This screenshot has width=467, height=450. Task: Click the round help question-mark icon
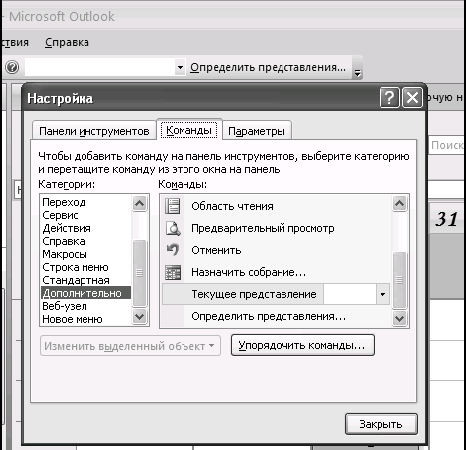pos(12,67)
